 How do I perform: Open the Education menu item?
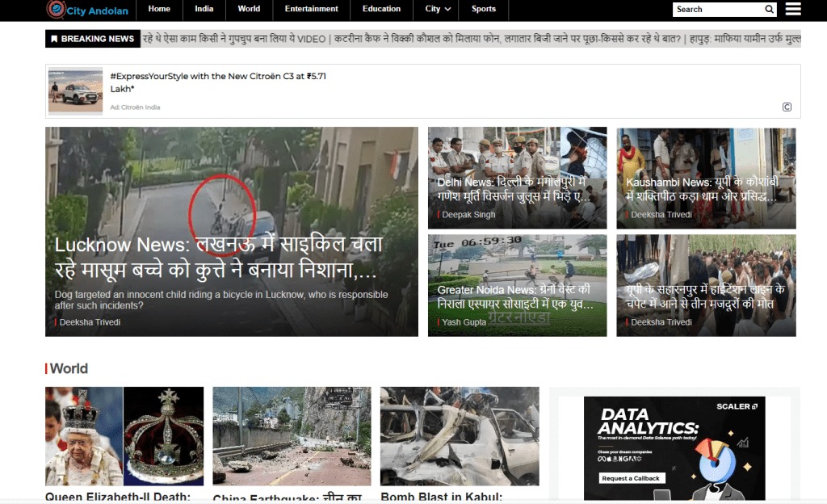pos(381,10)
